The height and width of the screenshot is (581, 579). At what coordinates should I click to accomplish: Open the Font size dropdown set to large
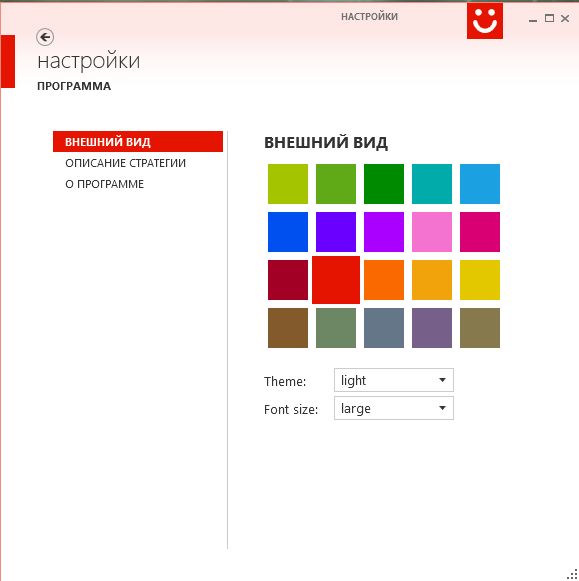[394, 408]
